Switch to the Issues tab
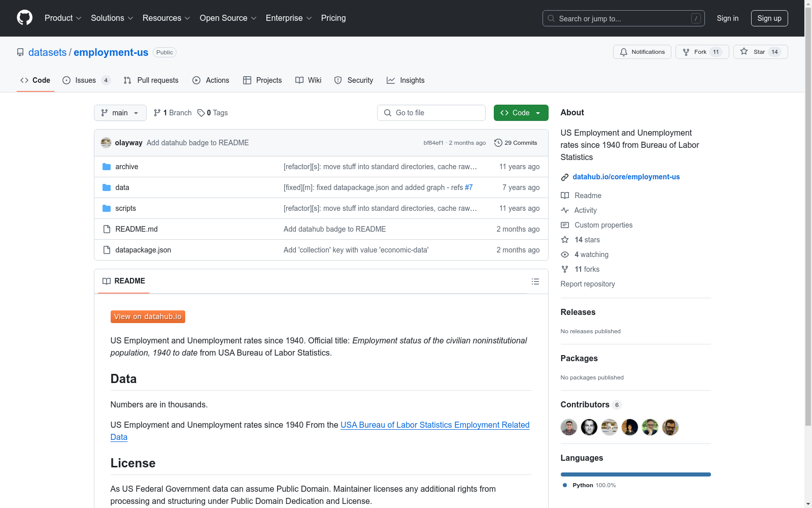Image resolution: width=812 pixels, height=508 pixels. (x=86, y=80)
